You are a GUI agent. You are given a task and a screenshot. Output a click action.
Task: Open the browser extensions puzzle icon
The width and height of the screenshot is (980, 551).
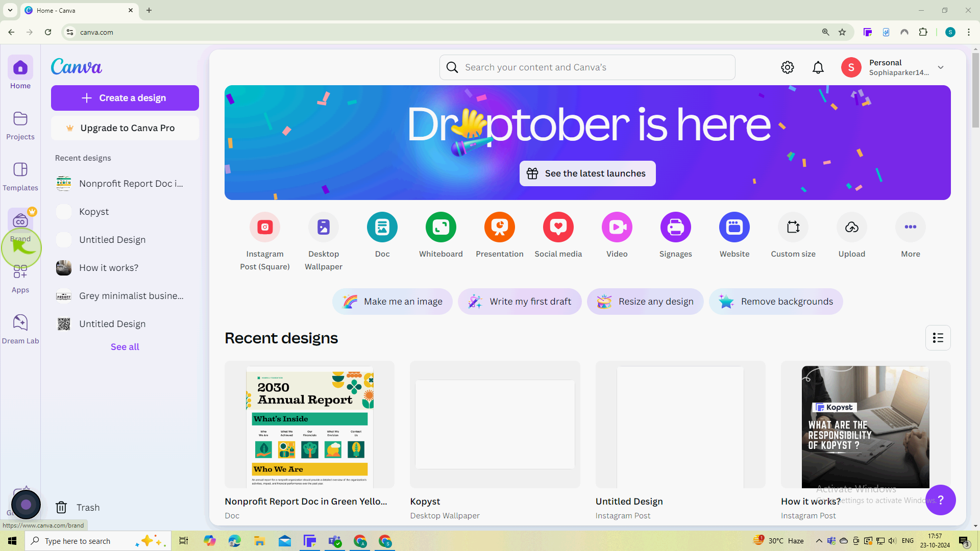tap(923, 32)
